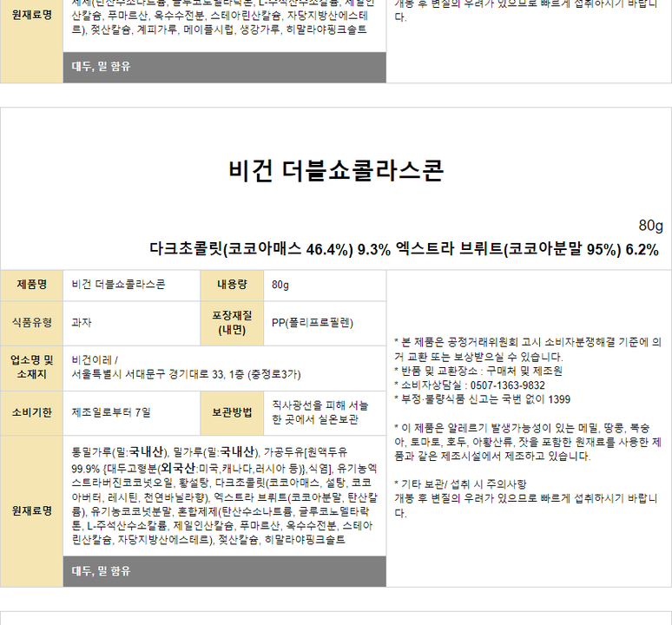Click the 반품 및 교환장소 line

point(478,371)
